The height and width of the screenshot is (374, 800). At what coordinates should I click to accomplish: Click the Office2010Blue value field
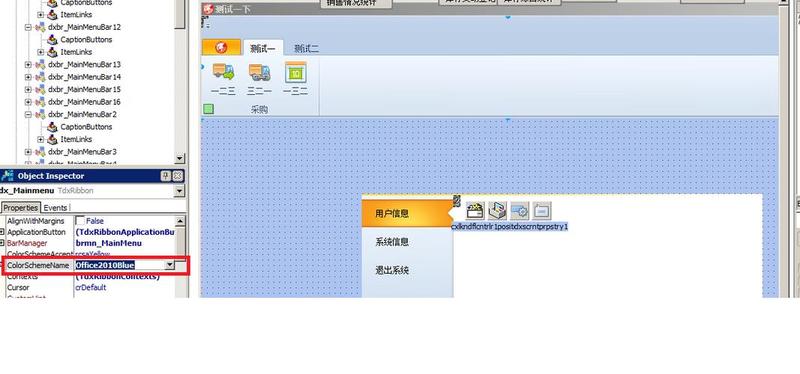point(119,265)
